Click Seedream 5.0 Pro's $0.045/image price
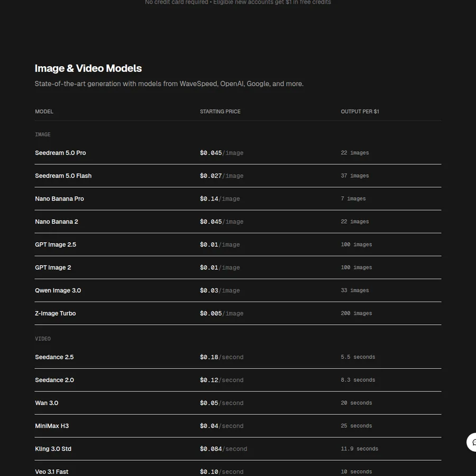Screen dimensions: 476x476 (x=222, y=153)
